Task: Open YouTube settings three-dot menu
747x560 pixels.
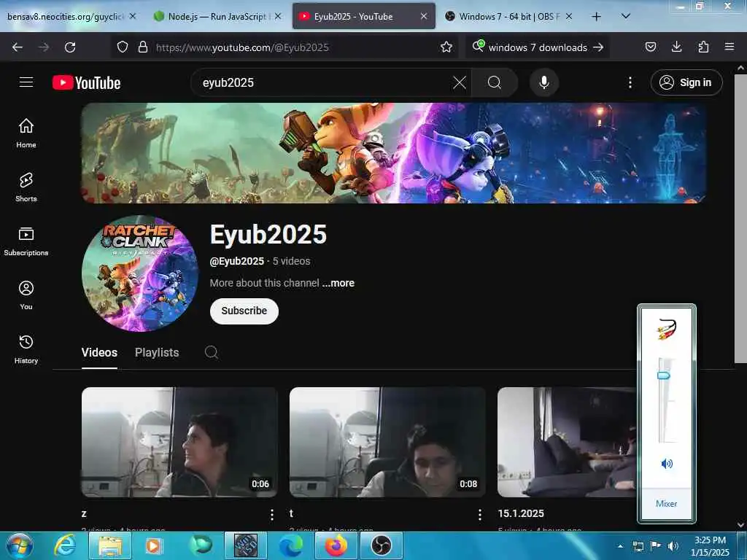Action: [630, 82]
